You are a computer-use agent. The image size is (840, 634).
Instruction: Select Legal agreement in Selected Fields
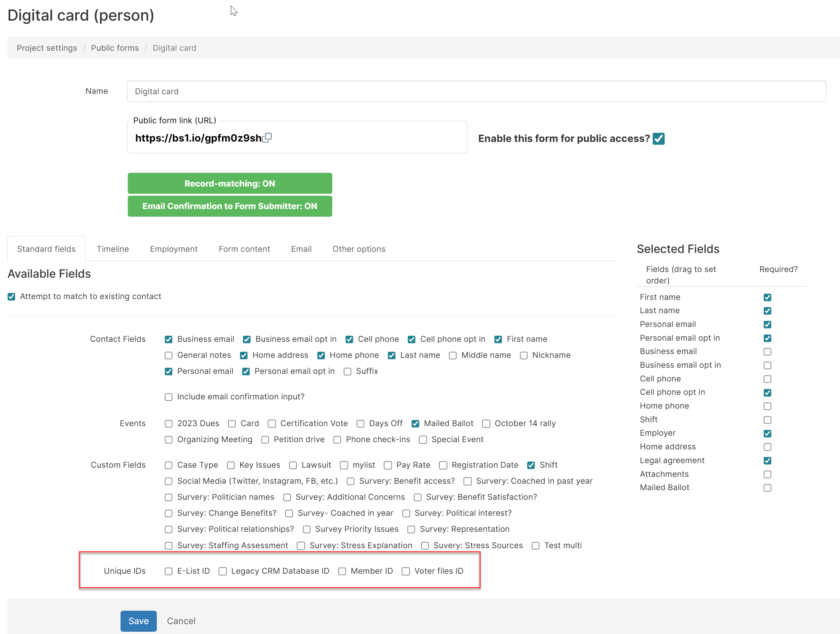(672, 460)
